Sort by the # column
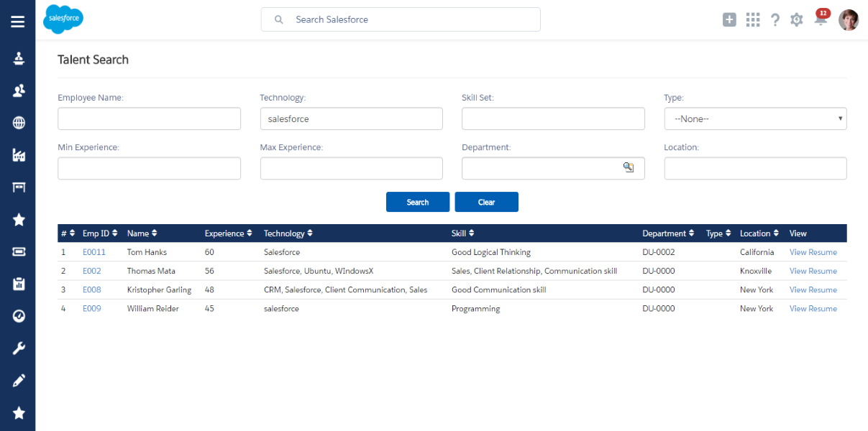The width and height of the screenshot is (868, 431). (68, 233)
